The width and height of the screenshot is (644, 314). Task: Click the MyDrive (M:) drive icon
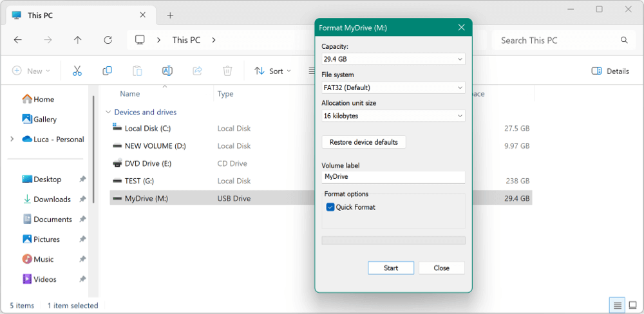117,199
